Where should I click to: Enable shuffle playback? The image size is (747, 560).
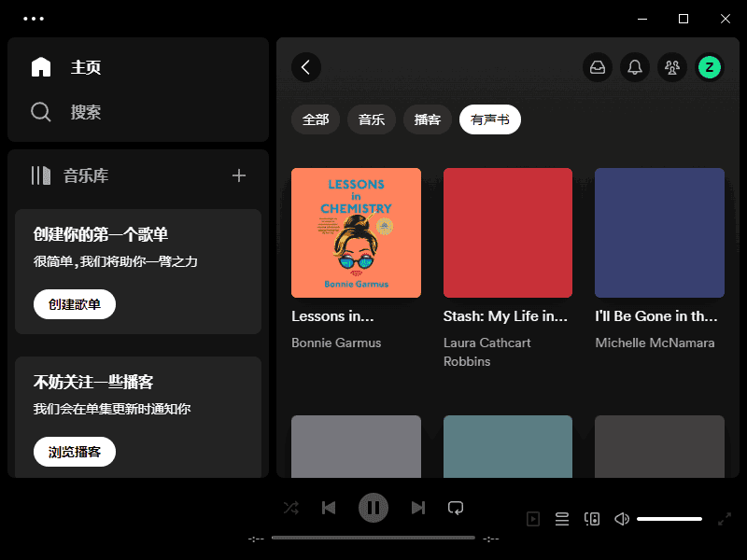pos(290,507)
